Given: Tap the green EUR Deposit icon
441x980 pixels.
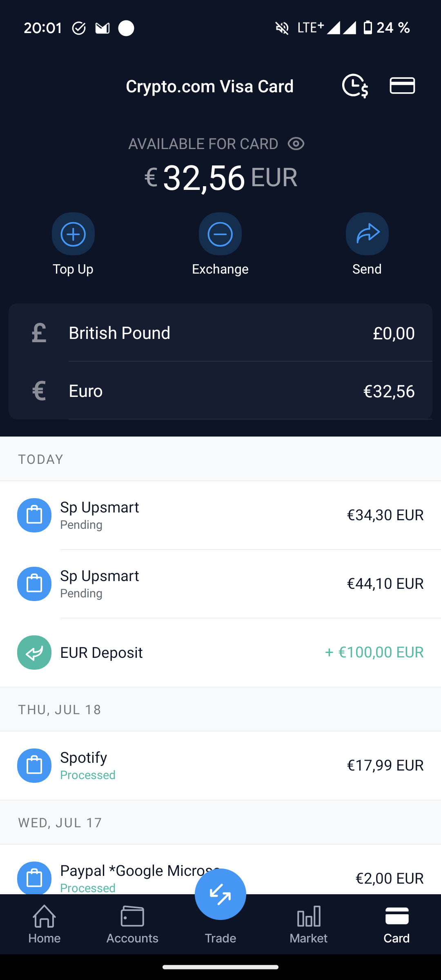Looking at the screenshot, I should (x=34, y=653).
